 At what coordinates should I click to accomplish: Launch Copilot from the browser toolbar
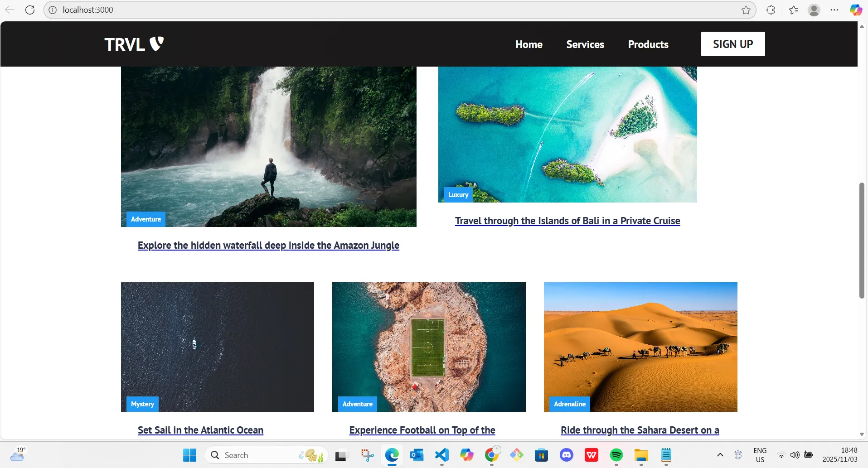[x=855, y=10]
